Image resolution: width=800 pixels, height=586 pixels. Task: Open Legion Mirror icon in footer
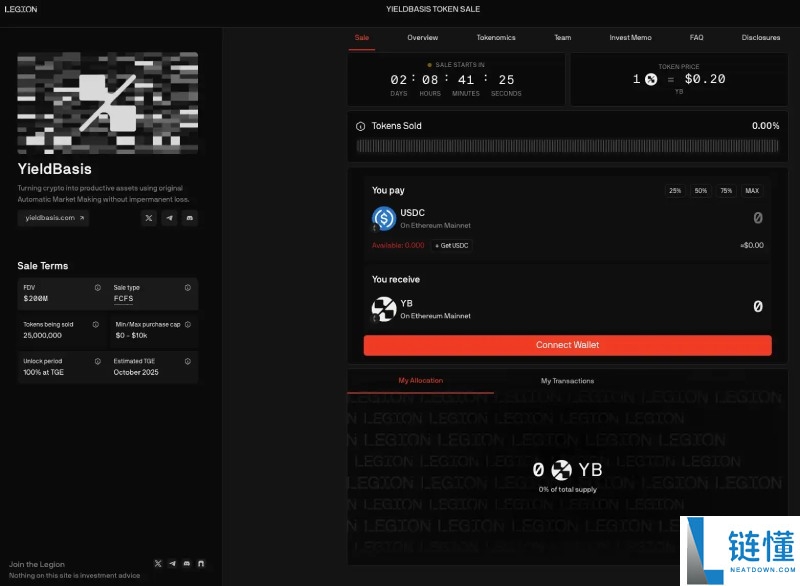tap(201, 564)
